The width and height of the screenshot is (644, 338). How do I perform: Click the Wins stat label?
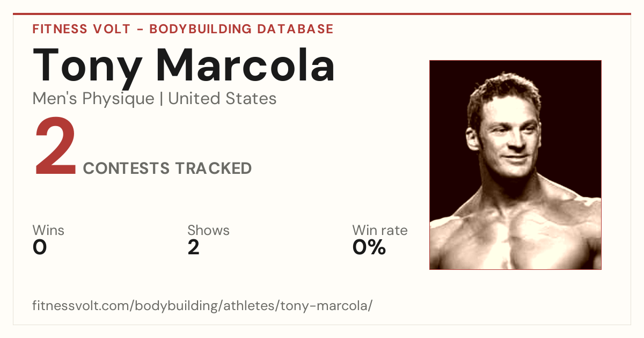click(x=48, y=230)
